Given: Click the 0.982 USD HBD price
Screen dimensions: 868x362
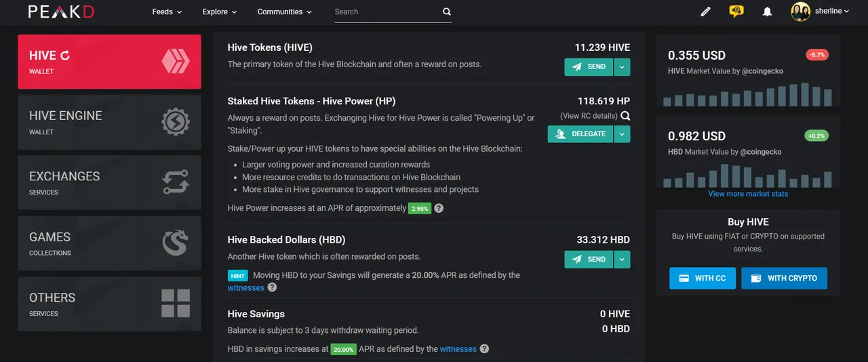Looking at the screenshot, I should (696, 136).
